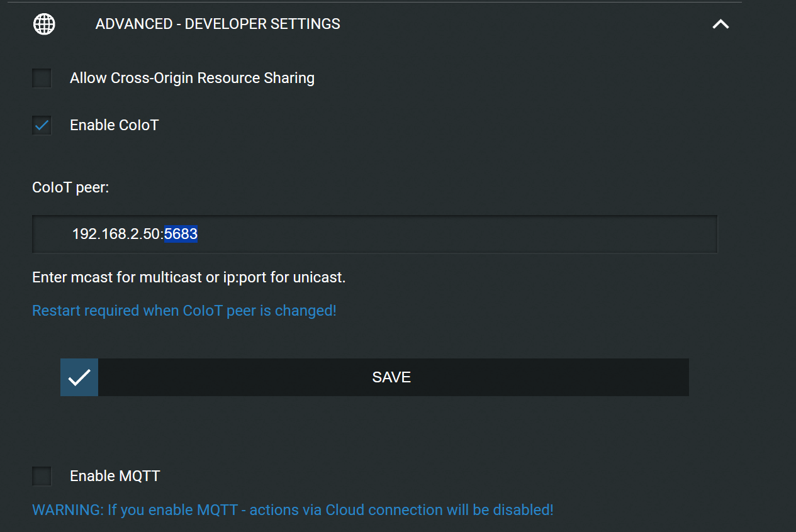This screenshot has height=532, width=796.
Task: Tick the Enable MQTT checkbox
Action: point(42,476)
